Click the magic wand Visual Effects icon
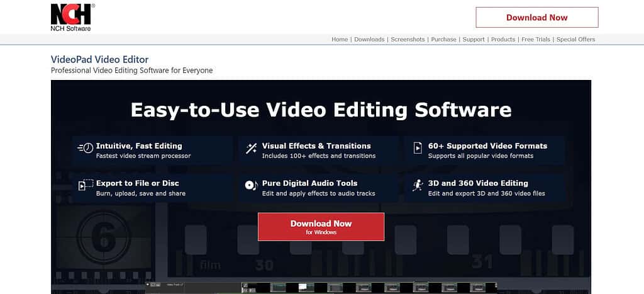This screenshot has width=644, height=294. (x=251, y=149)
